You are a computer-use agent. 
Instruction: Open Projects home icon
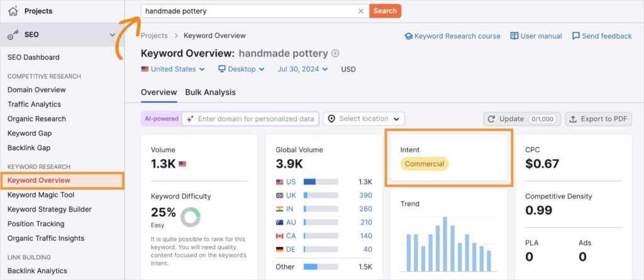(13, 11)
